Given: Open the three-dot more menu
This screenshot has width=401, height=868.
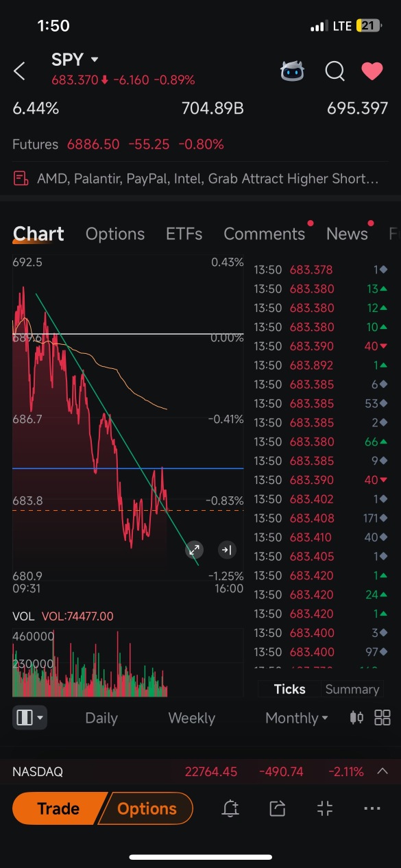Looking at the screenshot, I should [372, 809].
